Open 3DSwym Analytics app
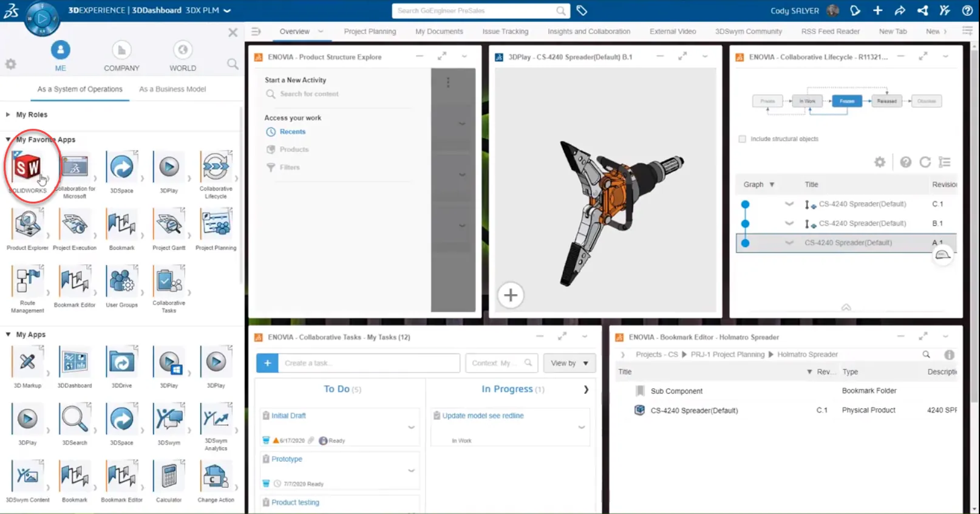 pyautogui.click(x=216, y=419)
